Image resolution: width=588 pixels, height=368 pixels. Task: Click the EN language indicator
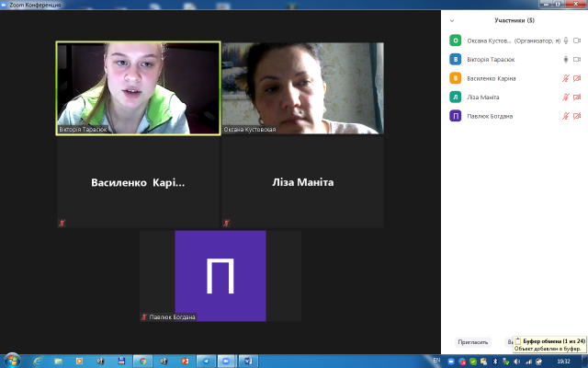(436, 361)
